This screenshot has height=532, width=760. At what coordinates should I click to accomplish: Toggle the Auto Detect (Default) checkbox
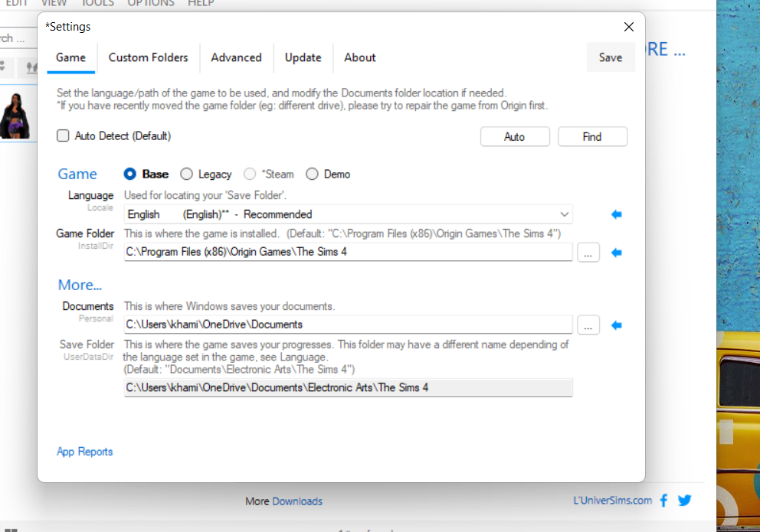(x=63, y=135)
